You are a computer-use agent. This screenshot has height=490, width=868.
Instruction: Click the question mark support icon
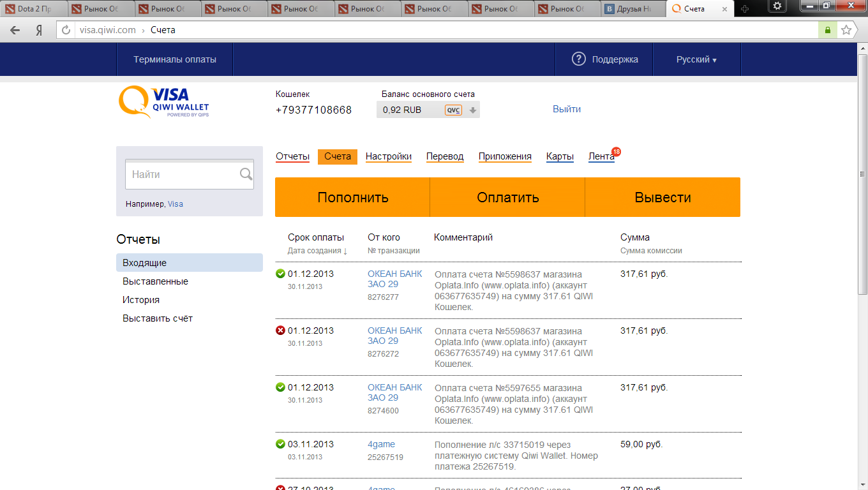coord(579,59)
